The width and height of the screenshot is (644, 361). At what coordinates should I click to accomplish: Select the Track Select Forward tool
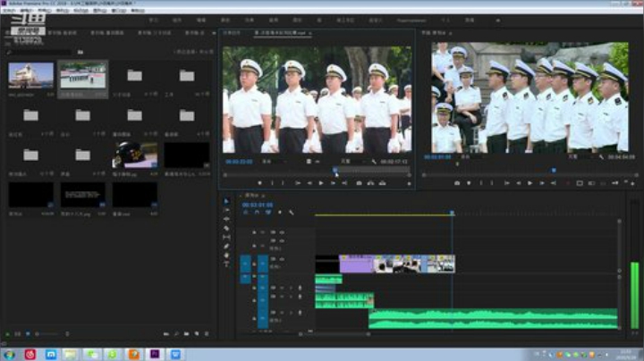226,210
